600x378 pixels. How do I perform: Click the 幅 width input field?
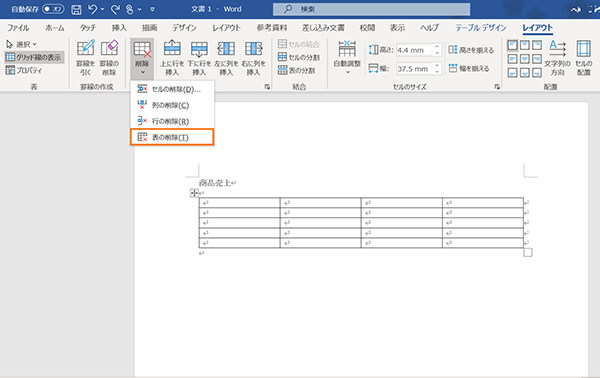coord(414,69)
